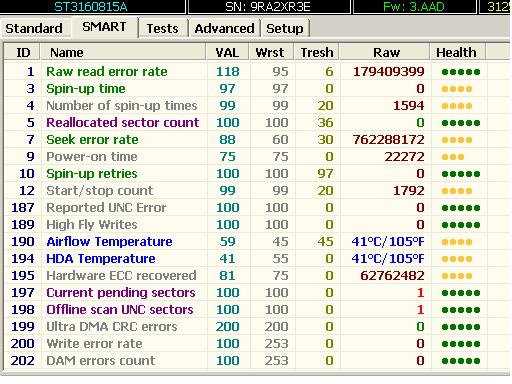Click the firmware Fw: 3.AAD field
The width and height of the screenshot is (512, 384).
414,6
